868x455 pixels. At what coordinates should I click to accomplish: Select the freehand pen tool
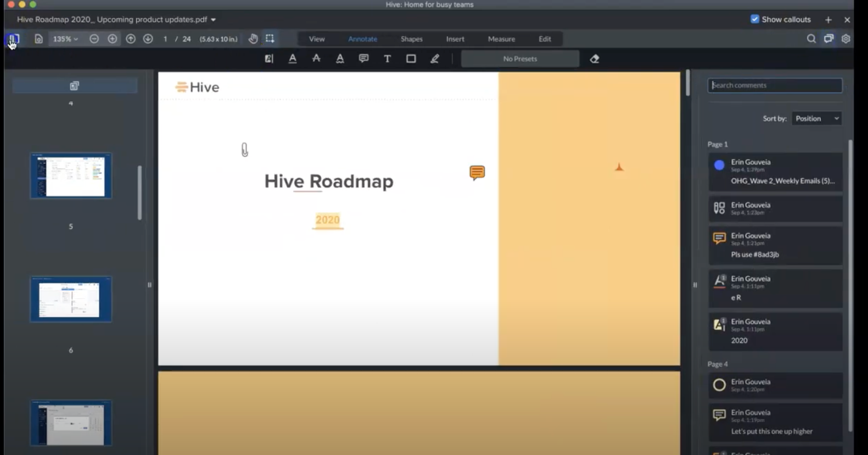click(435, 59)
